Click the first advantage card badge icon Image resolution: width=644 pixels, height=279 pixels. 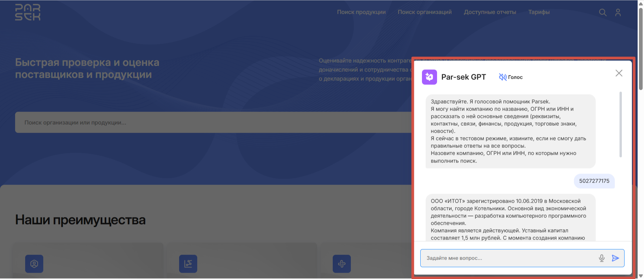34,264
